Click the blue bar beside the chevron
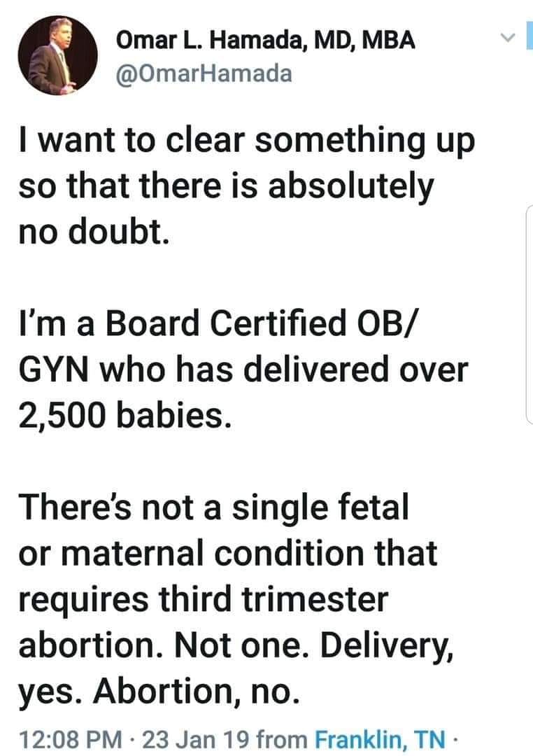This screenshot has height=756, width=533. point(530,35)
